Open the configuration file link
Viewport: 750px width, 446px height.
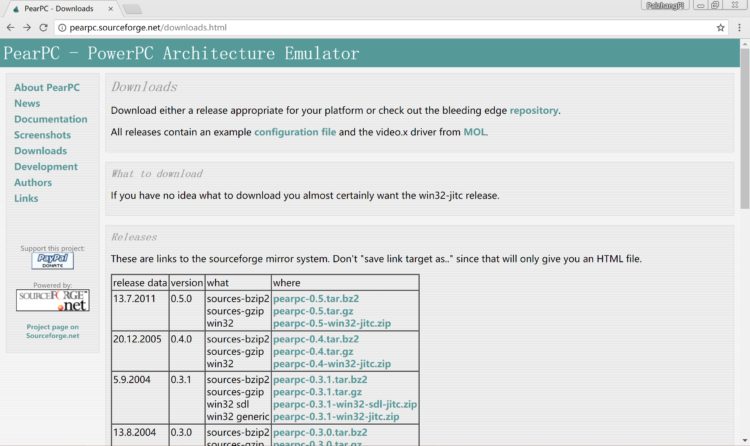(x=295, y=132)
